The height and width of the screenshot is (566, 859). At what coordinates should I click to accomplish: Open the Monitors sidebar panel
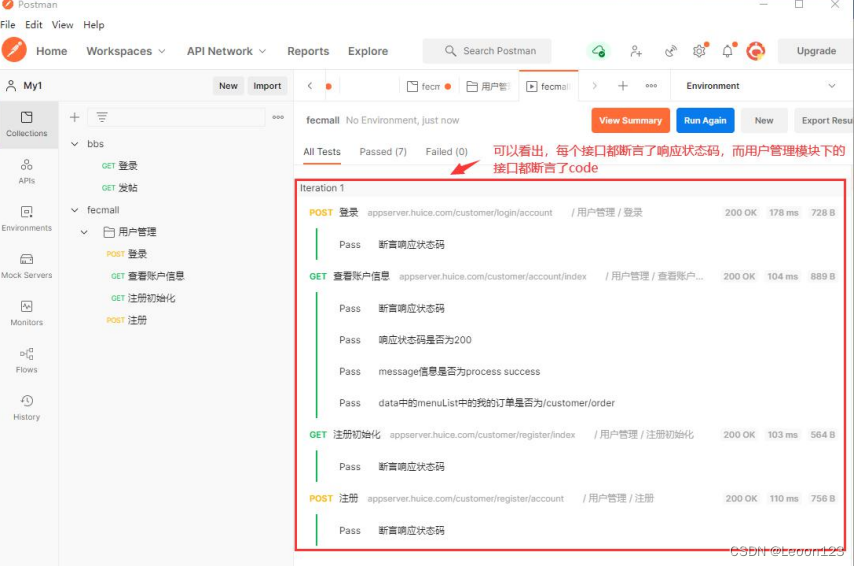pos(26,313)
